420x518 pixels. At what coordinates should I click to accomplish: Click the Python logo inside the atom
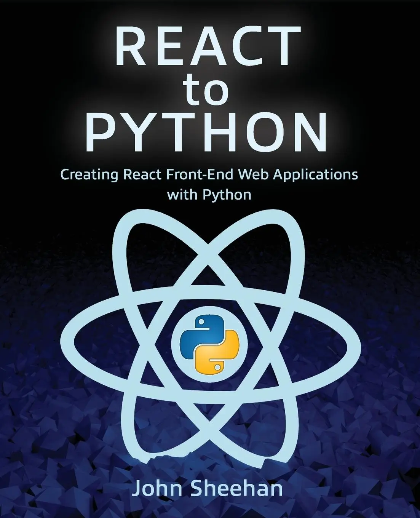pyautogui.click(x=210, y=344)
